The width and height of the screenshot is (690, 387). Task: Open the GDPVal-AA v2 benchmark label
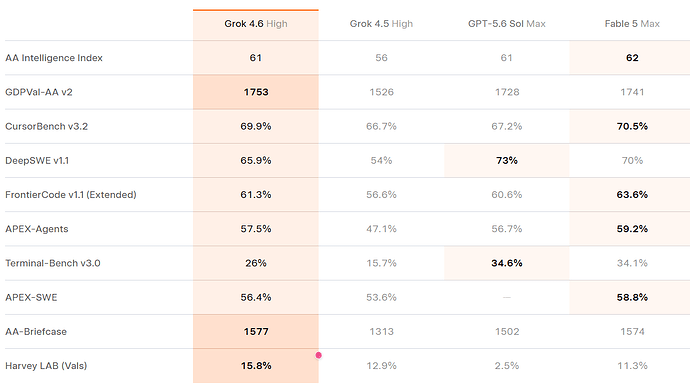pyautogui.click(x=39, y=92)
